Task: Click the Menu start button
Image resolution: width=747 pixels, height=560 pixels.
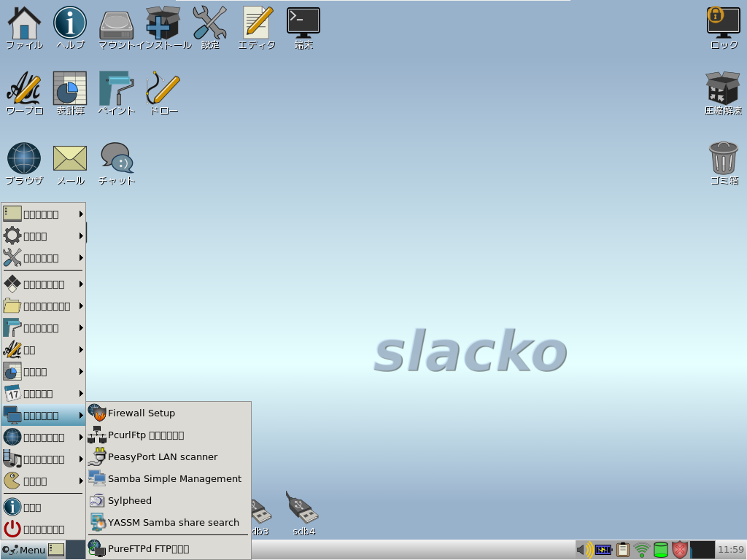Action: coord(23,550)
